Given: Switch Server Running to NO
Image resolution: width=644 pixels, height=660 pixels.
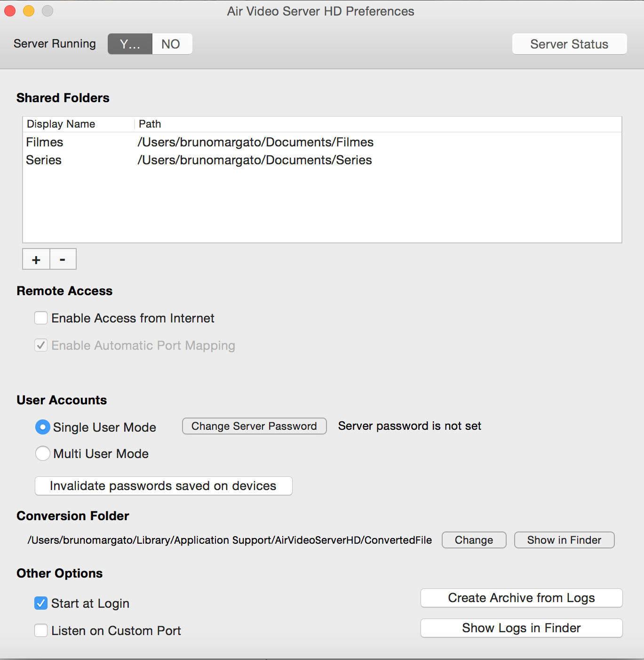Looking at the screenshot, I should pos(171,44).
